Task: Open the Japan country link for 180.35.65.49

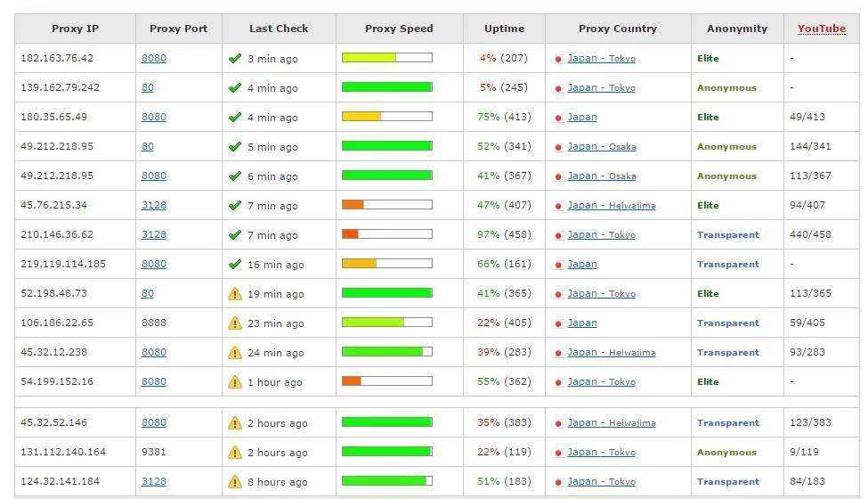Action: tap(582, 117)
